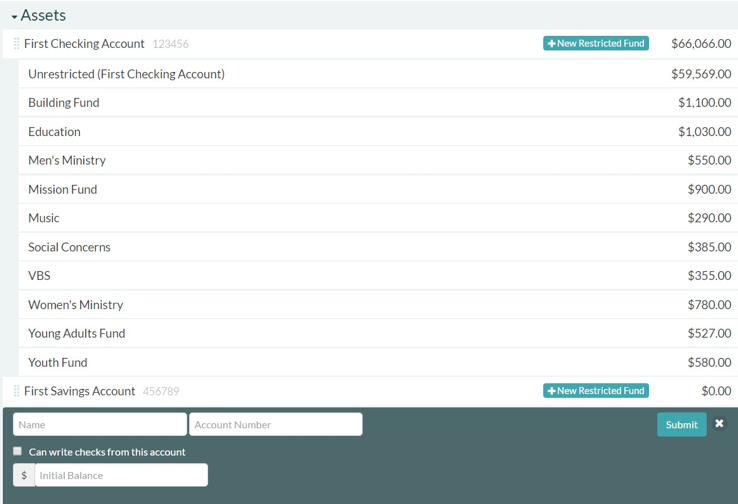Enable 'Can write checks from this account'
Screen dimensions: 738x504
(18, 452)
